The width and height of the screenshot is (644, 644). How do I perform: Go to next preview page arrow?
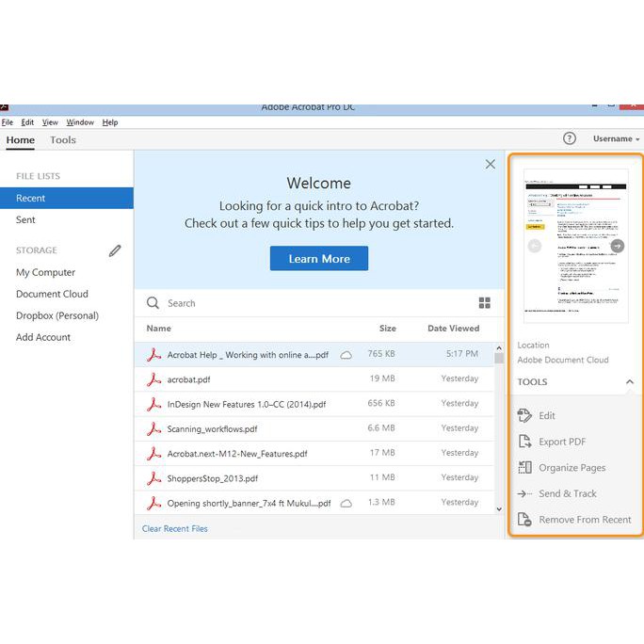618,246
